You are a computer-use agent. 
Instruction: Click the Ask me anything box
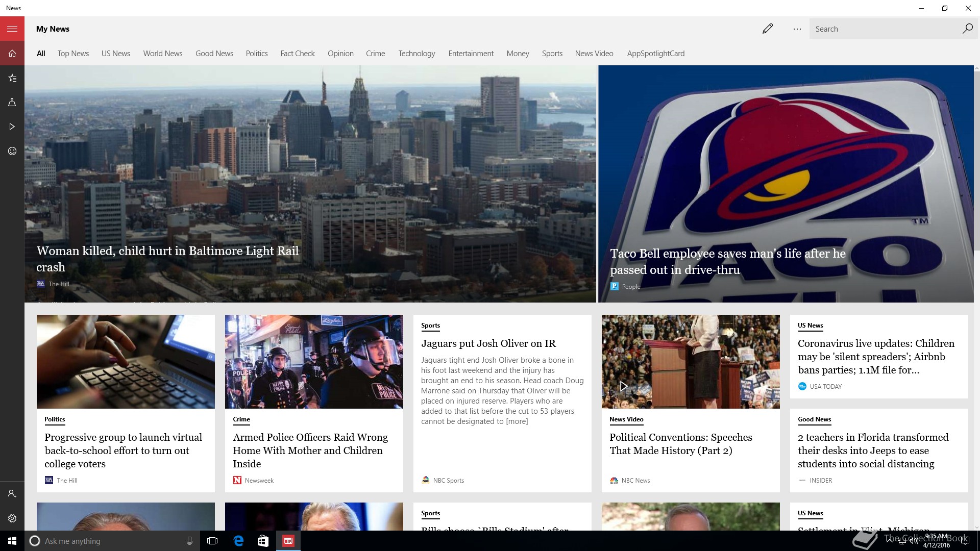tap(112, 541)
